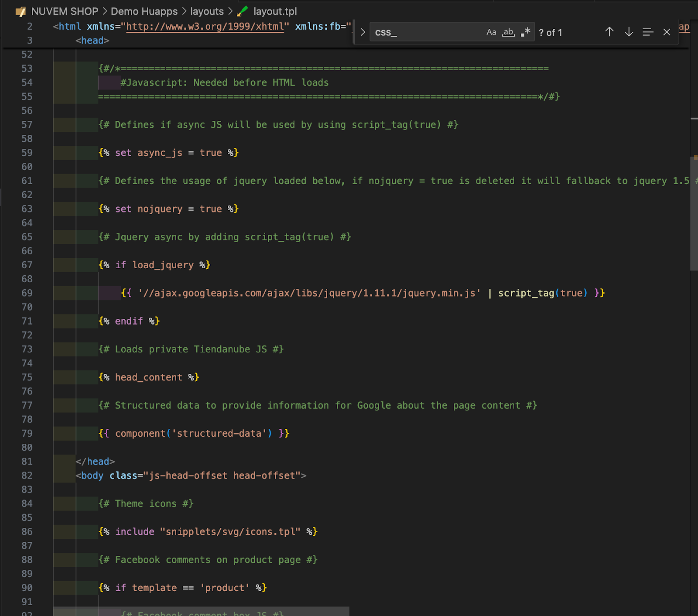Open the w3.org xhtml URL link

point(205,27)
